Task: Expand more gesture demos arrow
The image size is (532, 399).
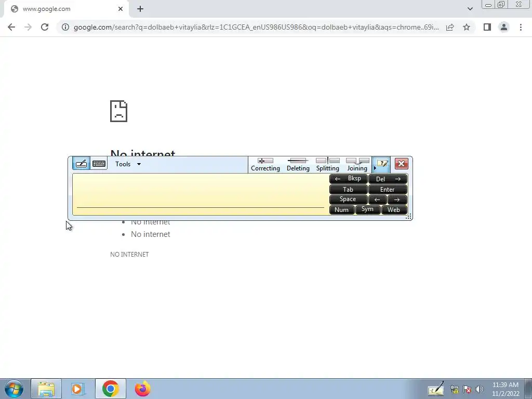Action: [x=375, y=168]
